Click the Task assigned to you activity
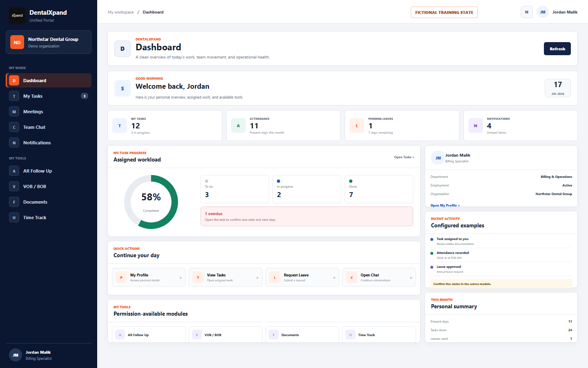The width and height of the screenshot is (588, 368). click(501, 241)
